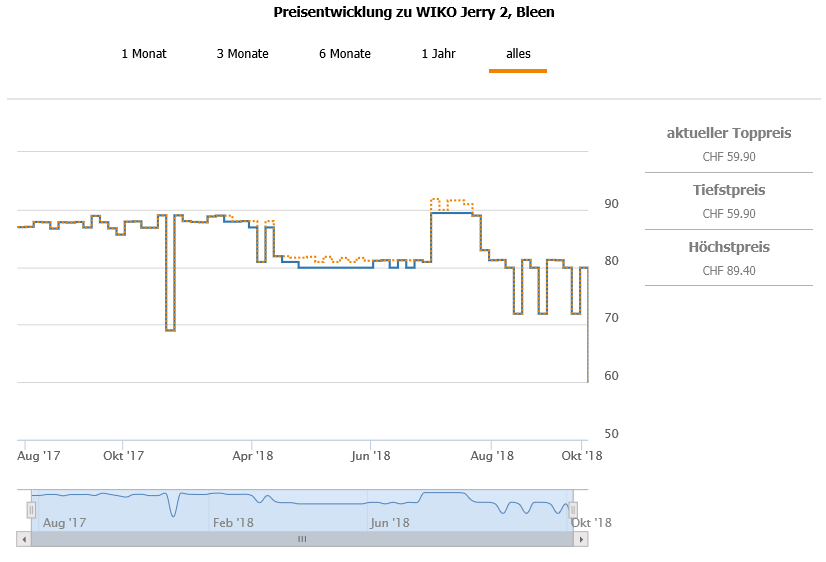The height and width of the screenshot is (562, 826).
Task: Select the 1 Monat time range
Action: tap(144, 54)
